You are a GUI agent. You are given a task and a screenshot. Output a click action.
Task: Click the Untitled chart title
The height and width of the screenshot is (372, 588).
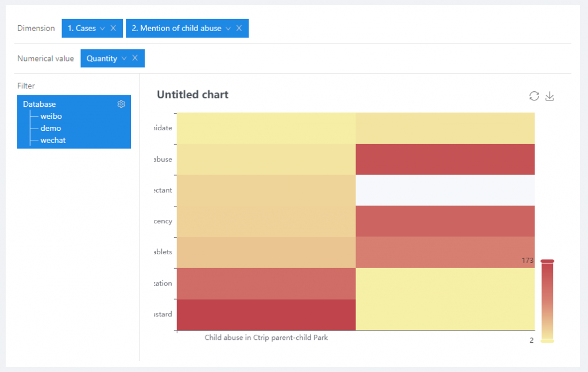(192, 95)
